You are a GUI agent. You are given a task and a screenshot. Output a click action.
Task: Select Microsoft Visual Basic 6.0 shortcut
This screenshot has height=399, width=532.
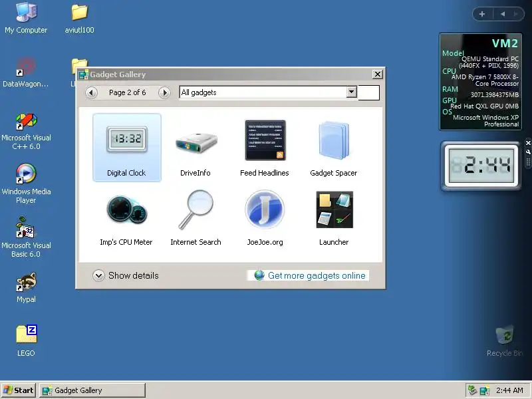[x=26, y=237]
